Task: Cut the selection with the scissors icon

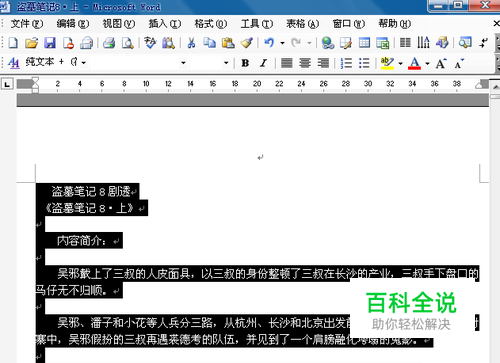Action: pyautogui.click(x=191, y=43)
